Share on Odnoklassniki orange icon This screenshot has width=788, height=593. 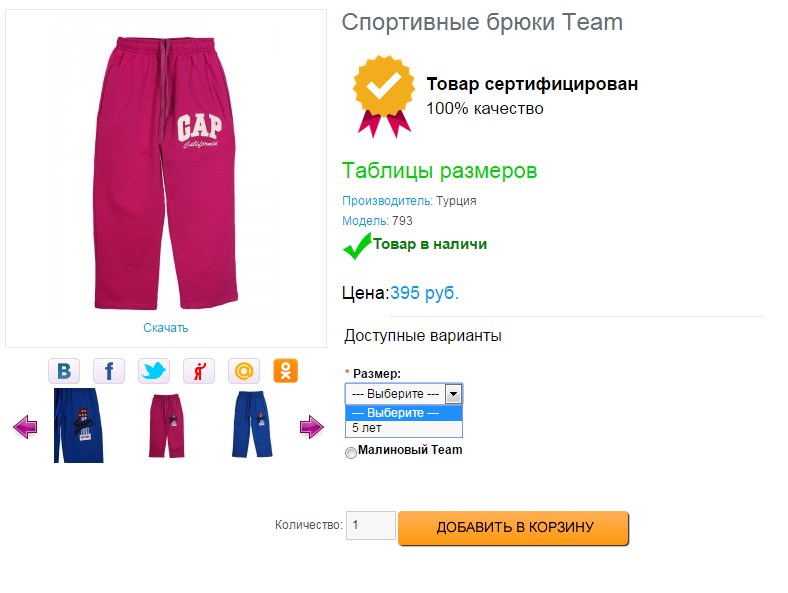click(285, 371)
